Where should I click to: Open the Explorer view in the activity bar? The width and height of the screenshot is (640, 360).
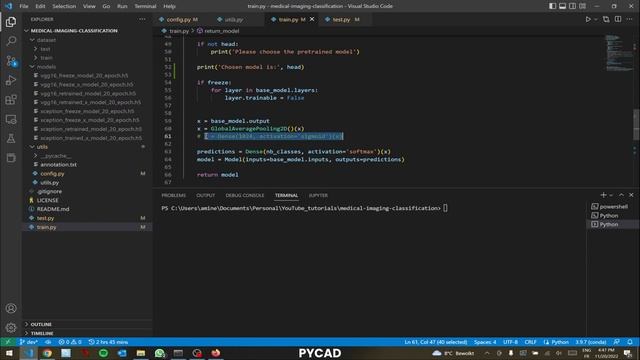click(x=11, y=22)
